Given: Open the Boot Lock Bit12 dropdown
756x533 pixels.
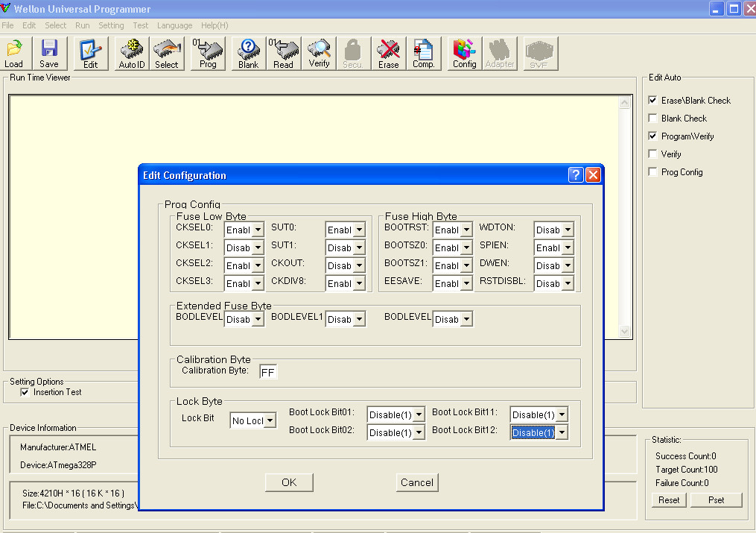Looking at the screenshot, I should [x=562, y=432].
